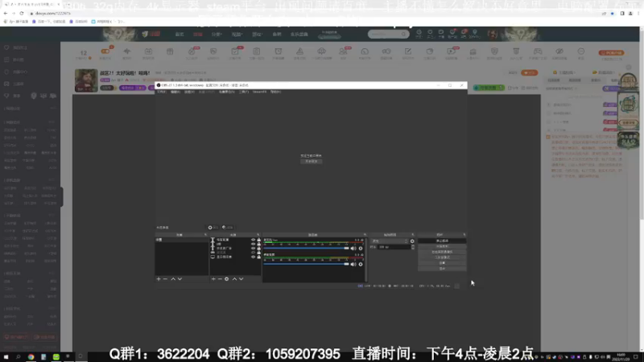
Task: Adjust transition duration using the stepper arrows
Action: [413, 247]
